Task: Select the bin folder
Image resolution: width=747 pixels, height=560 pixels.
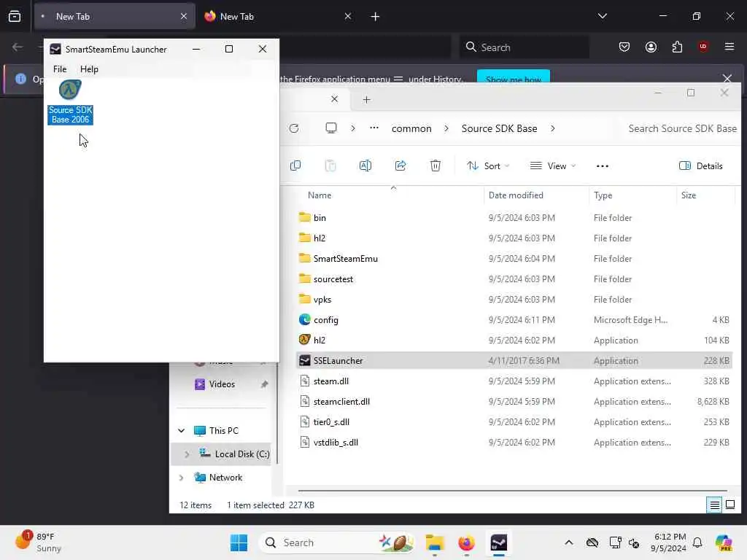Action: (x=514, y=217)
